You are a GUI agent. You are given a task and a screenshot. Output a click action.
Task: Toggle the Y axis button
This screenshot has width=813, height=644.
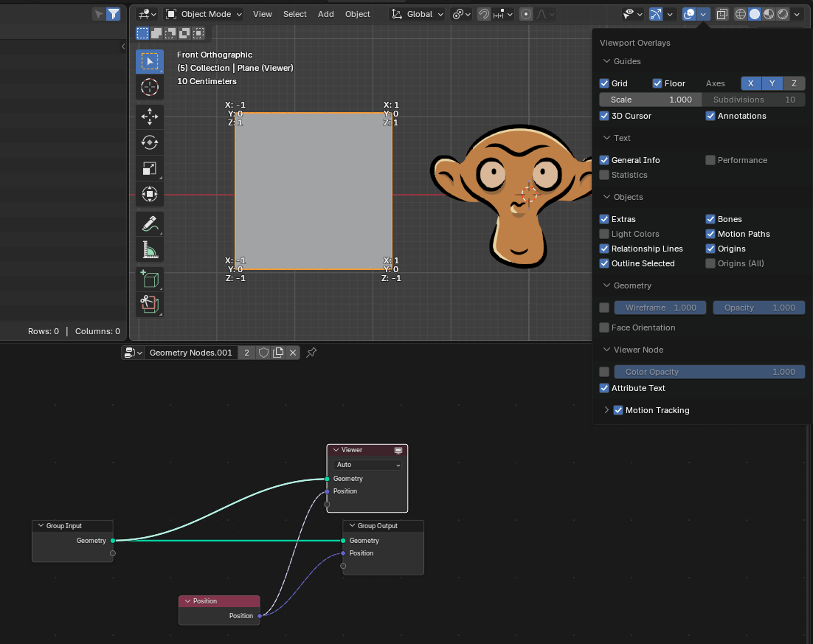[x=772, y=83]
